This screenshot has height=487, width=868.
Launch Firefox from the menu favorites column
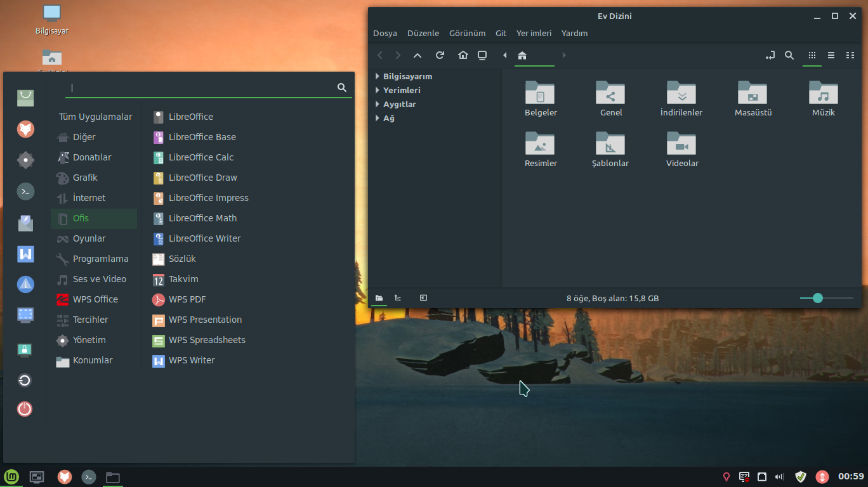[x=25, y=129]
